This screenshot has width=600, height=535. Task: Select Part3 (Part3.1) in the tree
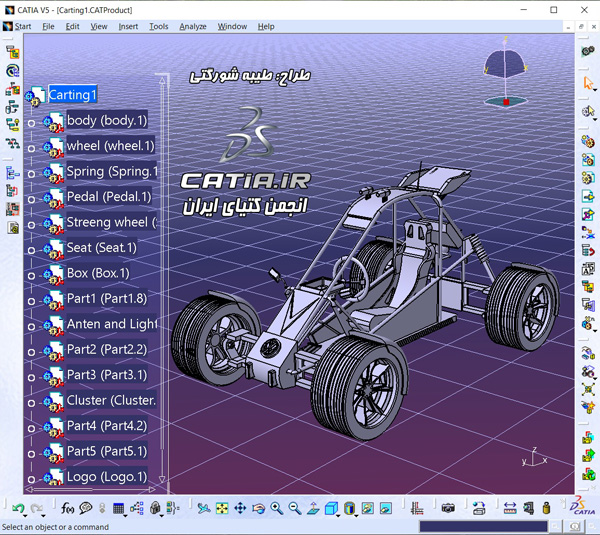tap(107, 375)
